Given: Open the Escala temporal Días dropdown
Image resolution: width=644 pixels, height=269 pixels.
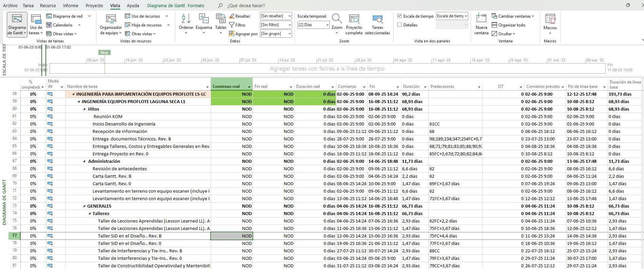Looking at the screenshot, I should pyautogui.click(x=327, y=25).
